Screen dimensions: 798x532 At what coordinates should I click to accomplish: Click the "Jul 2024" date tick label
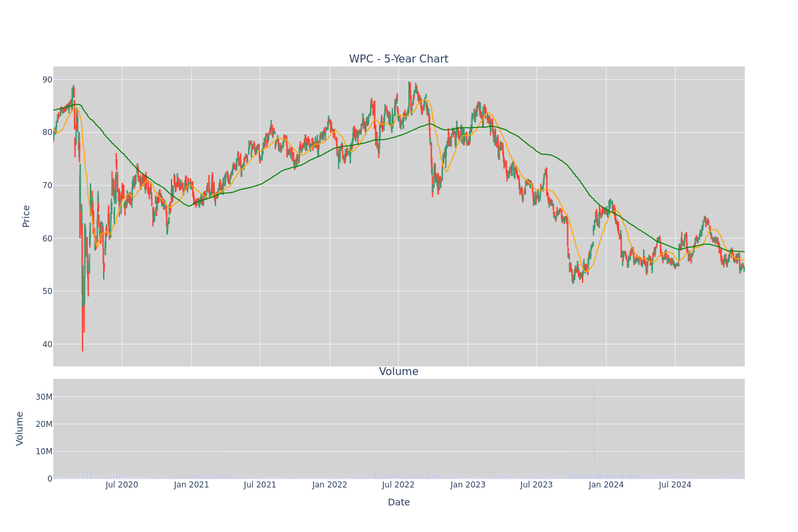pyautogui.click(x=675, y=485)
